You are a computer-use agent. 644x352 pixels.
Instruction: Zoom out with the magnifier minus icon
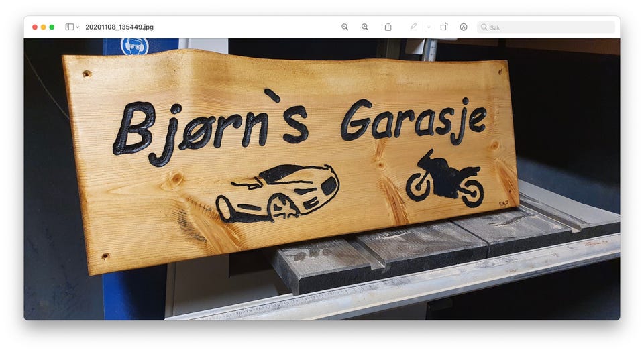point(345,27)
